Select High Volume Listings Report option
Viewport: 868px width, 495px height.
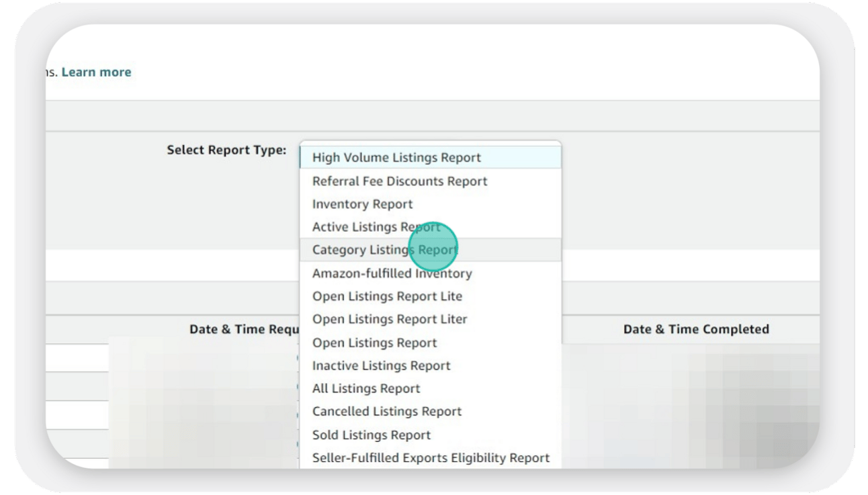click(x=430, y=158)
